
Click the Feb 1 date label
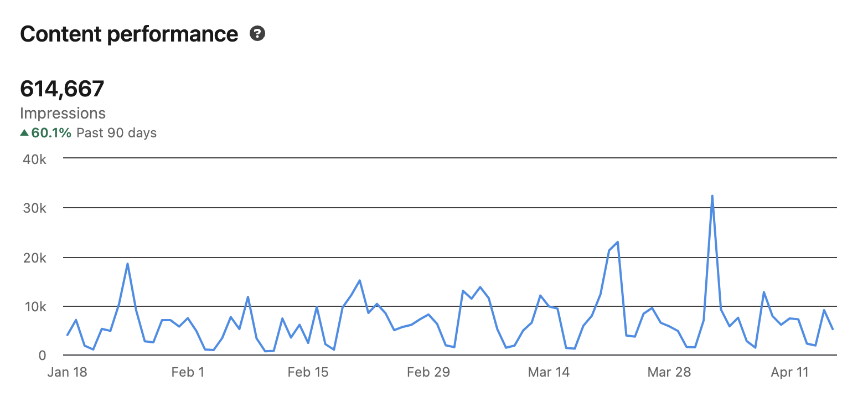click(x=188, y=372)
